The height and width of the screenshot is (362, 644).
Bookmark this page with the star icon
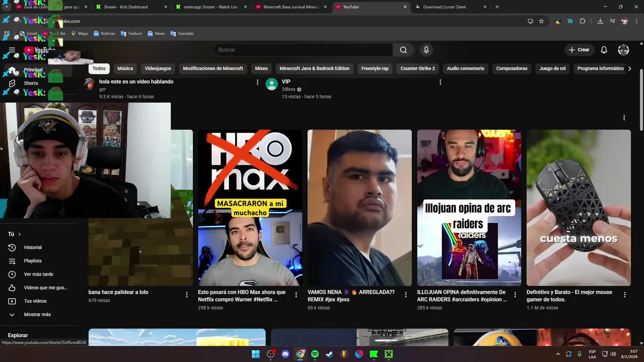click(541, 21)
